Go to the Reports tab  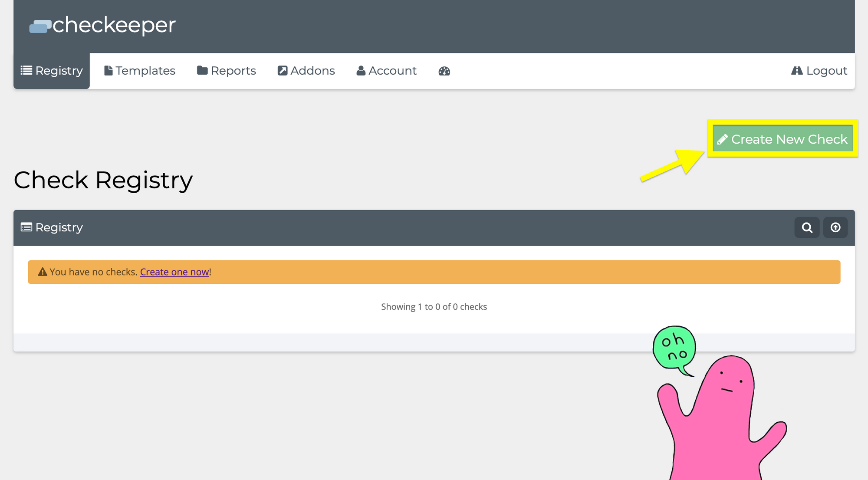click(227, 71)
